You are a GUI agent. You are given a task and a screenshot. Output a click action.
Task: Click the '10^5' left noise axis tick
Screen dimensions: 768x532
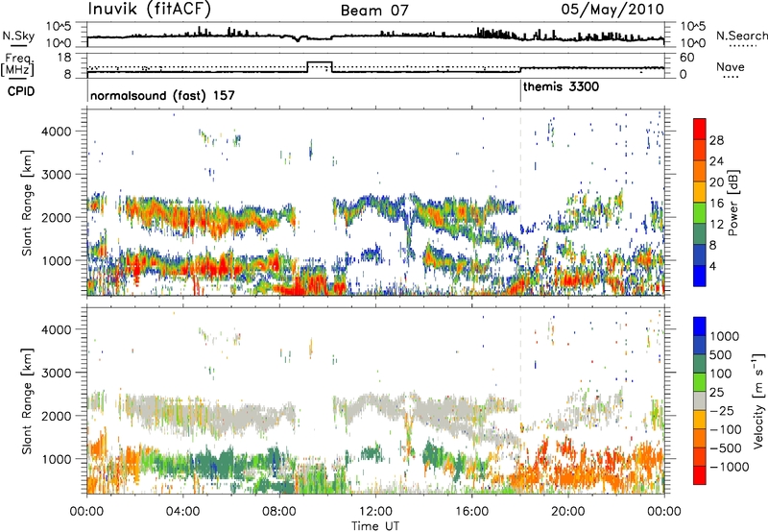(x=59, y=26)
